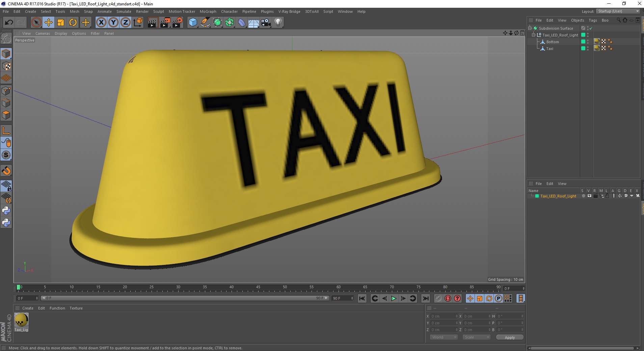Toggle the viewport maximize icon

pyautogui.click(x=522, y=33)
